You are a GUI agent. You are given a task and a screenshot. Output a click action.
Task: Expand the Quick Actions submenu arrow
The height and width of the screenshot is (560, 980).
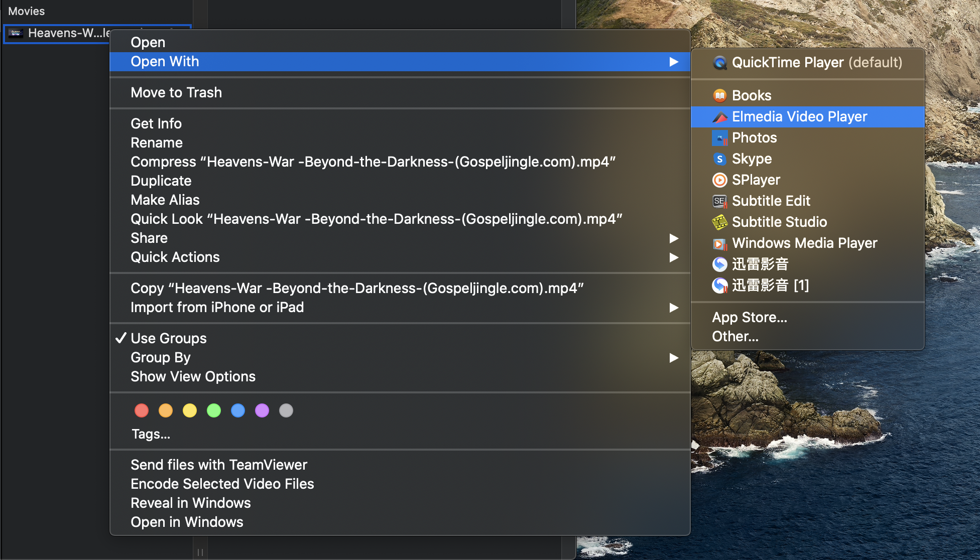[x=674, y=257]
